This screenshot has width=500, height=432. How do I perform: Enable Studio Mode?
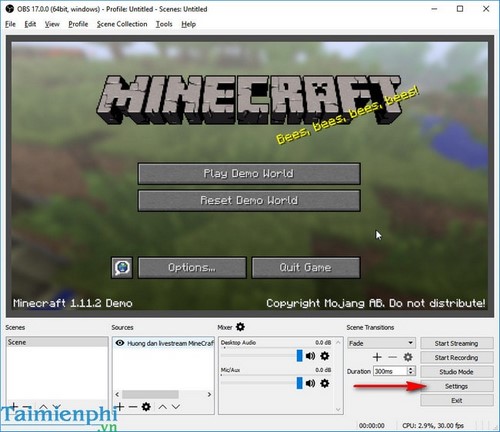click(457, 372)
